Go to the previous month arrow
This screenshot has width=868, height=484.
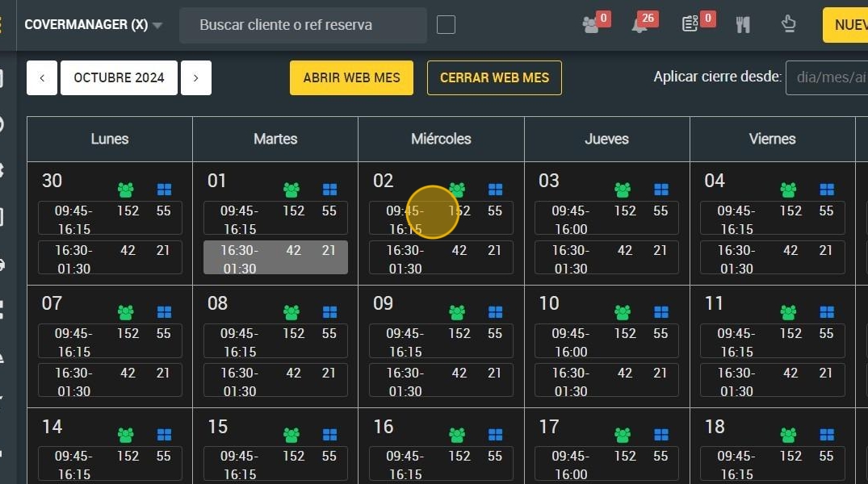click(42, 78)
